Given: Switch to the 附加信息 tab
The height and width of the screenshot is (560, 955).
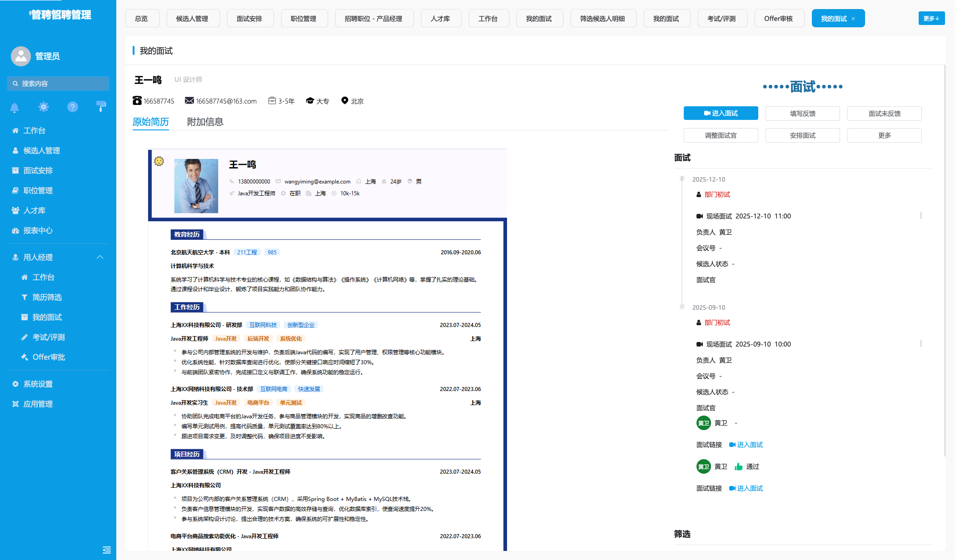Looking at the screenshot, I should pyautogui.click(x=205, y=122).
